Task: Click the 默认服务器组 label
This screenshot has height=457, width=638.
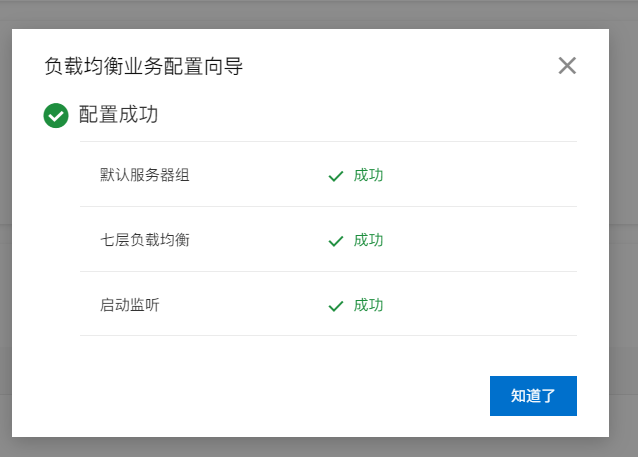Action: [x=145, y=175]
